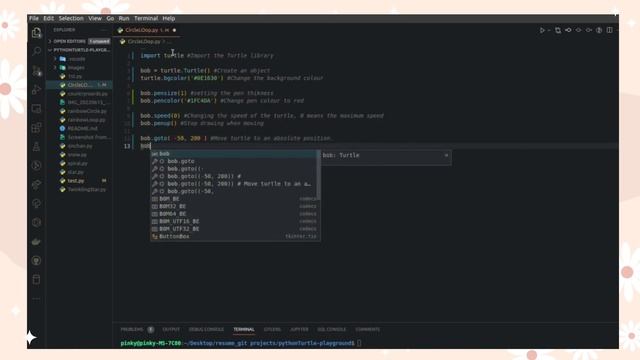Choose the 'bob.goto((' suggestion
This screenshot has height=360, width=640.
click(x=235, y=169)
